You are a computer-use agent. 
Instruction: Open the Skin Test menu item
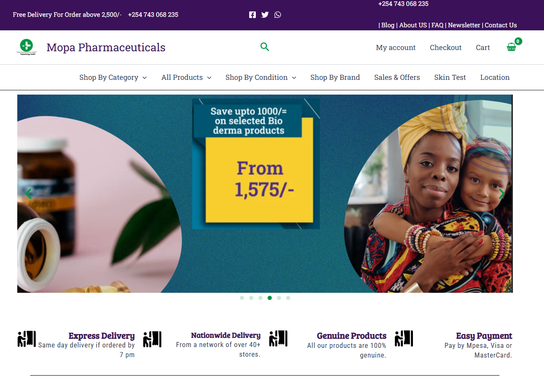[450, 77]
